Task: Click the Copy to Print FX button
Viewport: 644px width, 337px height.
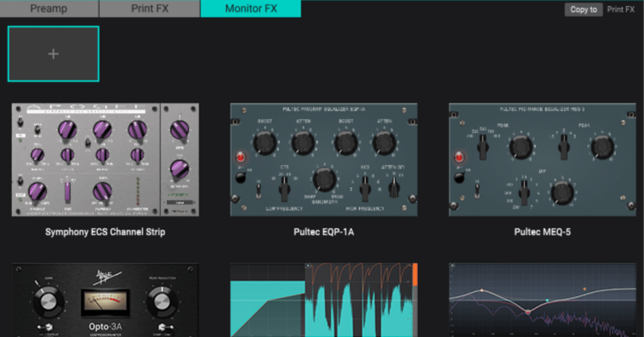Action: point(584,9)
